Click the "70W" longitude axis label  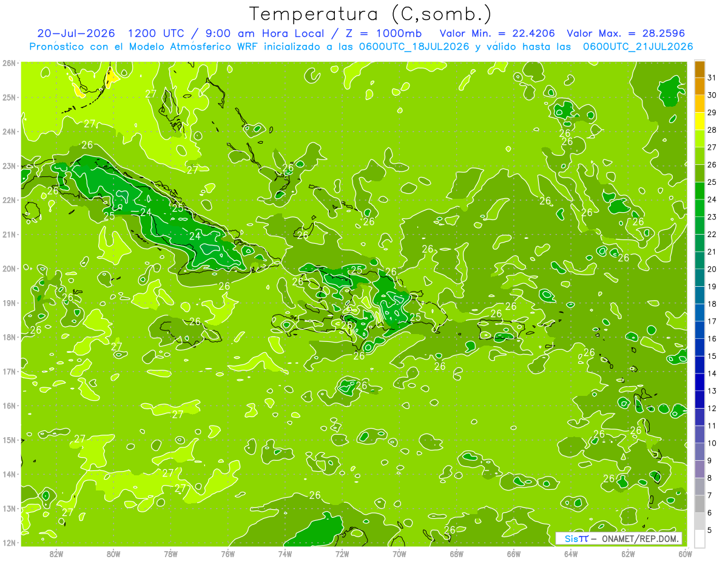[399, 554]
